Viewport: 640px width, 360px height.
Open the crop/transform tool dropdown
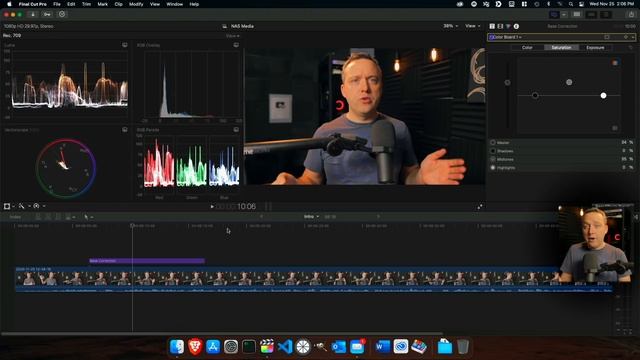[x=9, y=207]
